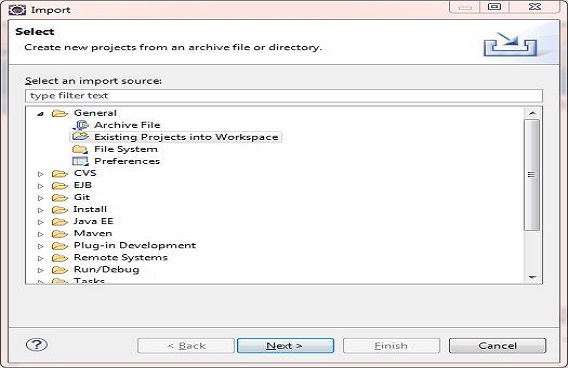568x368 pixels.
Task: Open the help question mark icon
Action: click(37, 344)
